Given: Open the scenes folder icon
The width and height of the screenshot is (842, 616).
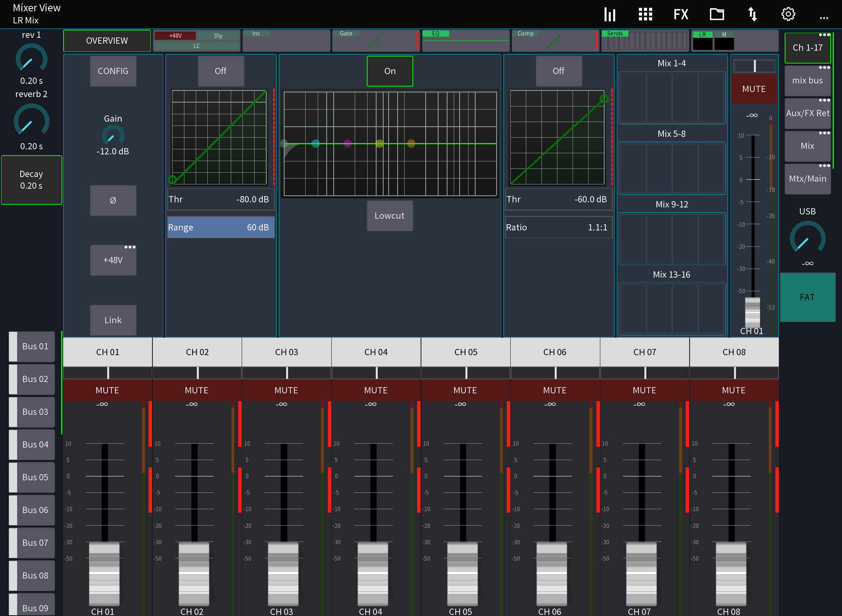Looking at the screenshot, I should tap(716, 14).
